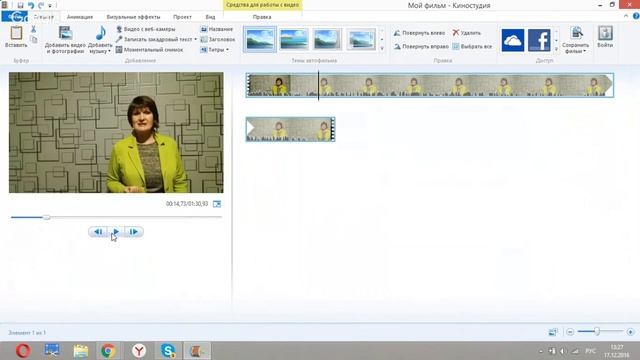Collapse the ribbon with the chevron
Image resolution: width=640 pixels, height=360 pixels.
[626, 16]
